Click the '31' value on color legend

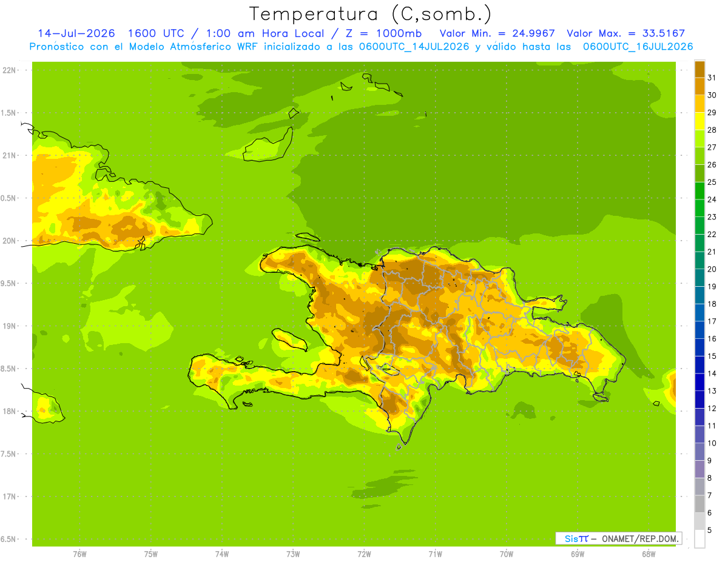[712, 77]
